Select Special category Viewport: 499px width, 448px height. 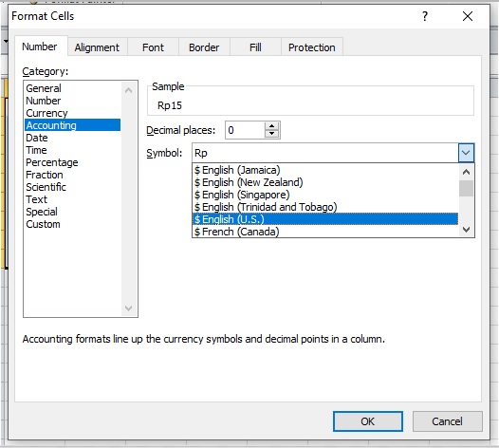pos(72,212)
